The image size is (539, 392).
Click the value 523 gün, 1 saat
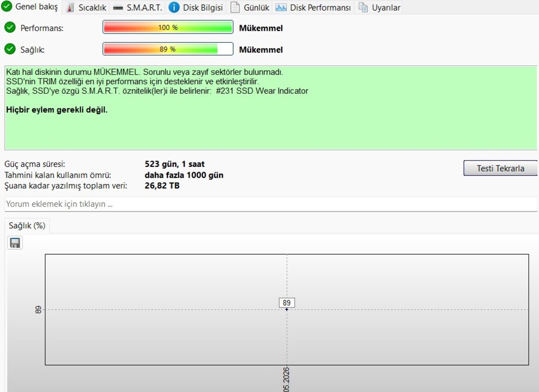pos(175,164)
